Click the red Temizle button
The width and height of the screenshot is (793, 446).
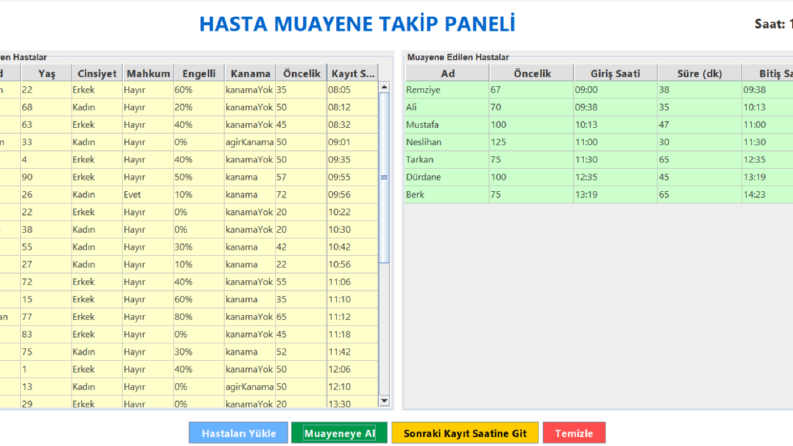coord(574,433)
